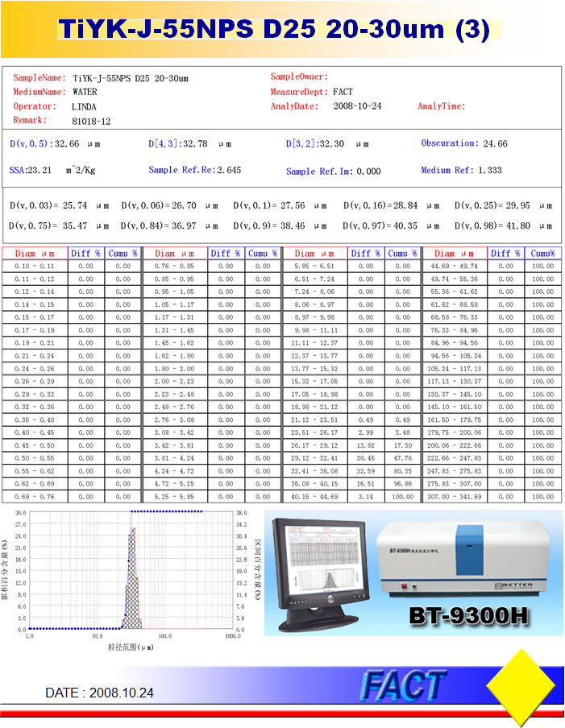Click the cumulative value 96.86
Screen dimensions: 565x728
click(402, 484)
